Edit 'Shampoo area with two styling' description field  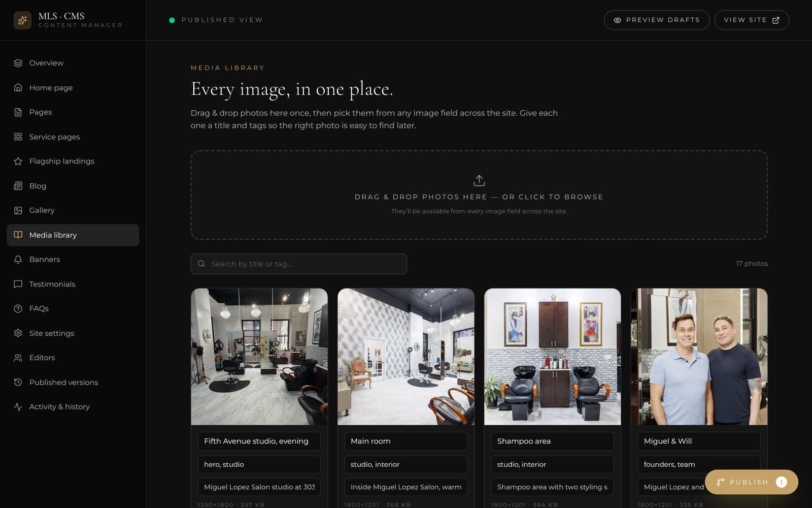[x=553, y=487]
